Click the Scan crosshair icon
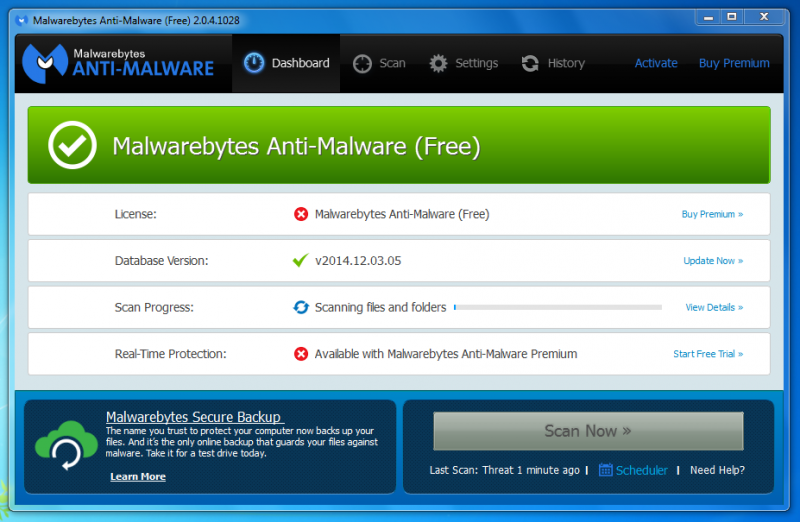Image resolution: width=800 pixels, height=522 pixels. tap(362, 64)
